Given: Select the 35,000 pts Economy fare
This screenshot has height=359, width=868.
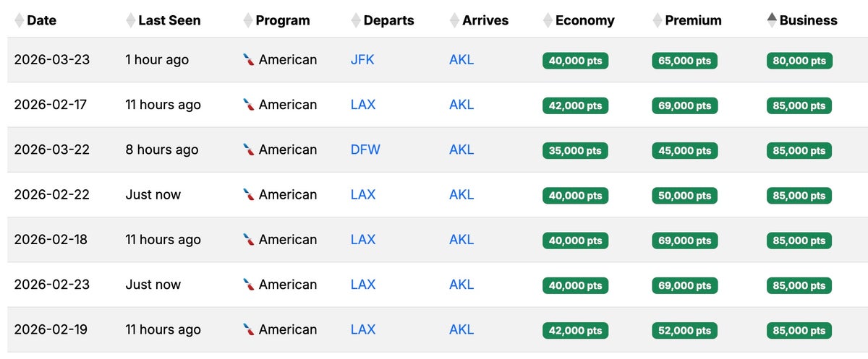Looking at the screenshot, I should tap(575, 150).
